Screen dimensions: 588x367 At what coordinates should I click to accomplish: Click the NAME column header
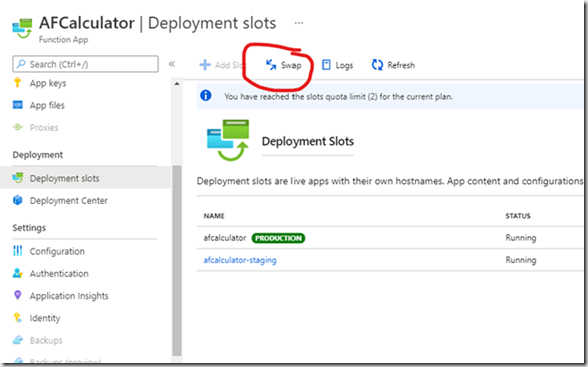[x=214, y=216]
